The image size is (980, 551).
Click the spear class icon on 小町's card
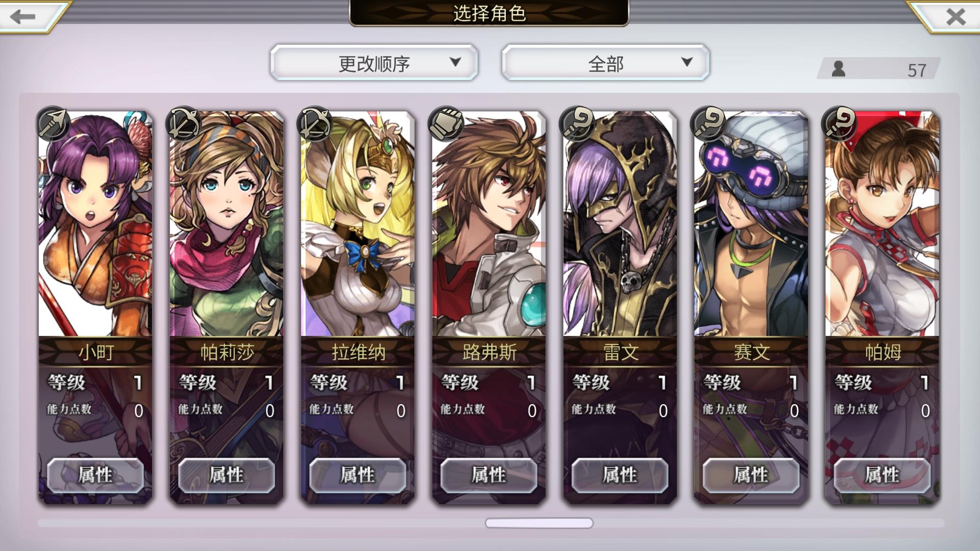click(54, 123)
